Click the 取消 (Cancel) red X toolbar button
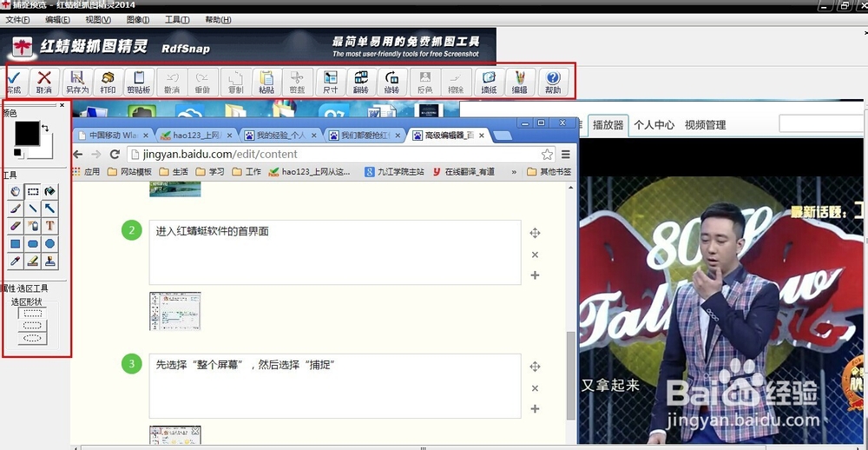 pyautogui.click(x=44, y=82)
